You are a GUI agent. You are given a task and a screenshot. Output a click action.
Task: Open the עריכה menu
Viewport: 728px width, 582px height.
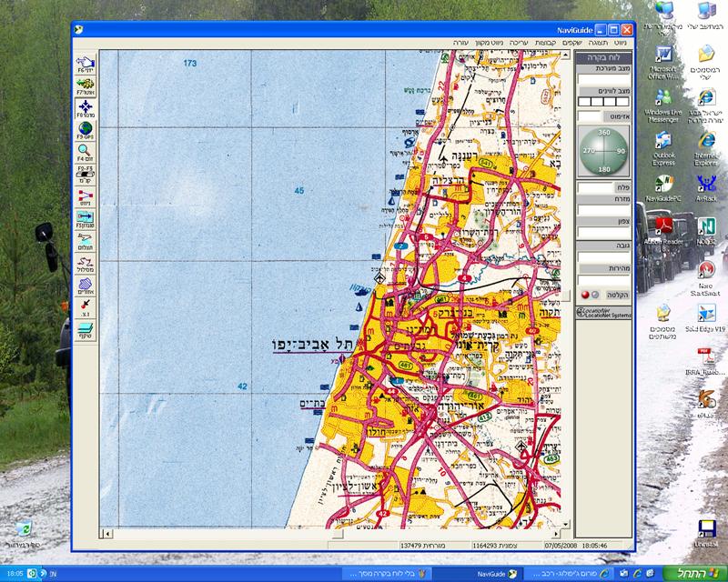518,42
